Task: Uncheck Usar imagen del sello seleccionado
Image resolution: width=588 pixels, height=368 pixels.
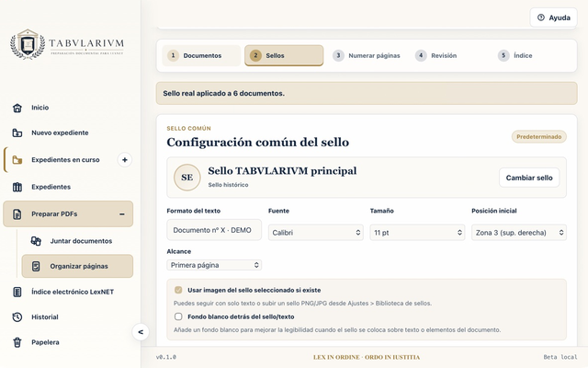Action: click(x=178, y=291)
